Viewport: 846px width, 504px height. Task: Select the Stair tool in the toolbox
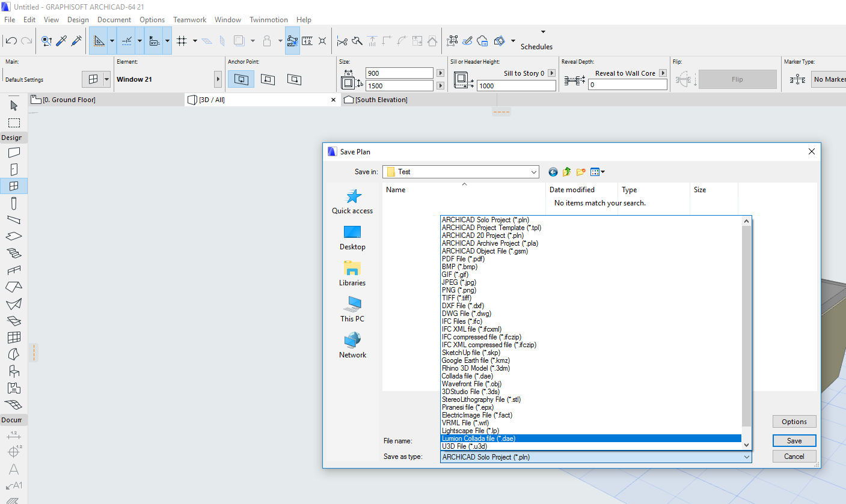[x=14, y=254]
